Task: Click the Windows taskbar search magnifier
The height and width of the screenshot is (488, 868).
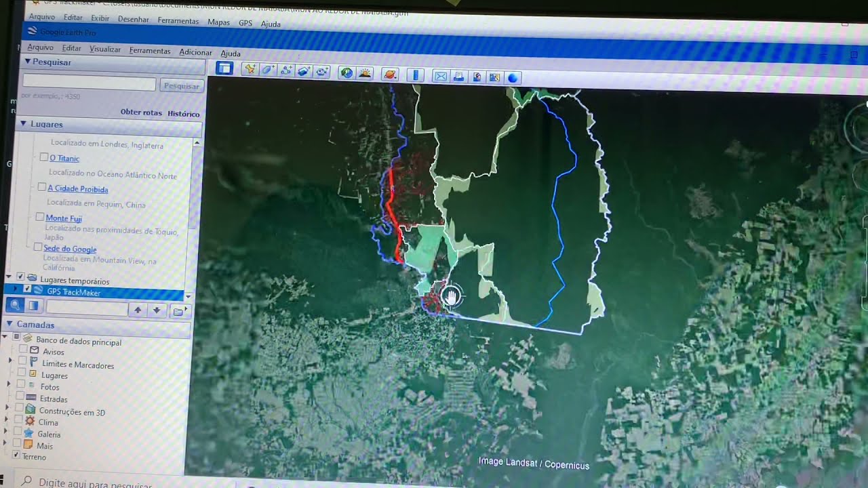Action: pos(26,481)
